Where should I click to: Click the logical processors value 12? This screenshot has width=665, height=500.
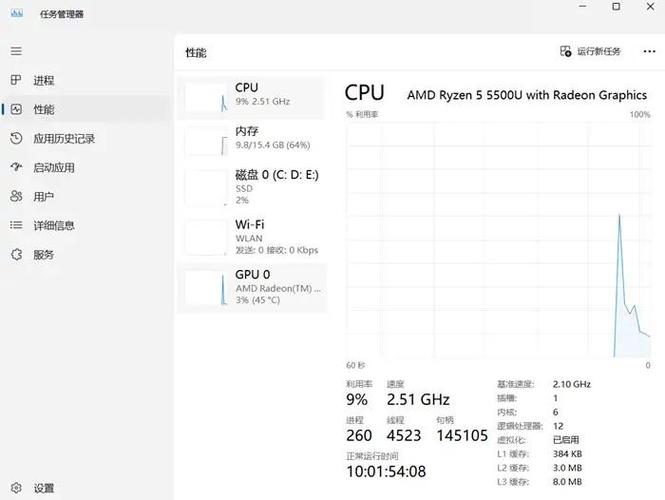pyautogui.click(x=558, y=426)
